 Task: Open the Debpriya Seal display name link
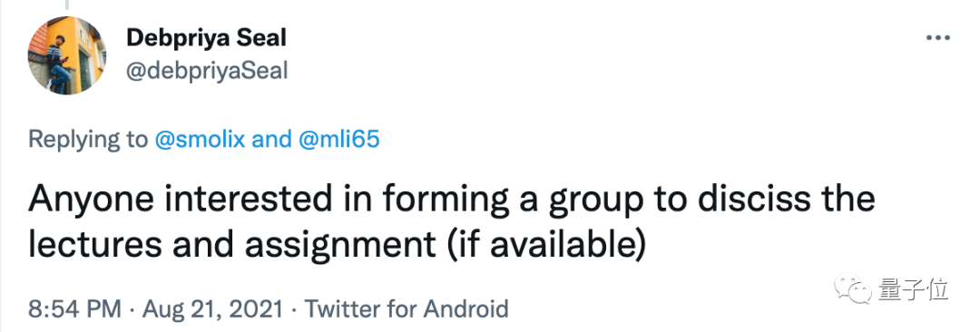pyautogui.click(x=206, y=39)
